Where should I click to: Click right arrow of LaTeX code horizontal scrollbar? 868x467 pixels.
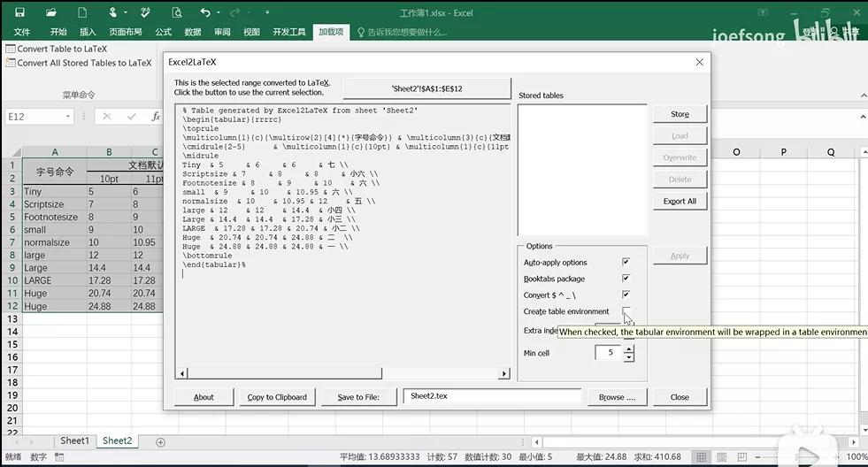coord(503,373)
